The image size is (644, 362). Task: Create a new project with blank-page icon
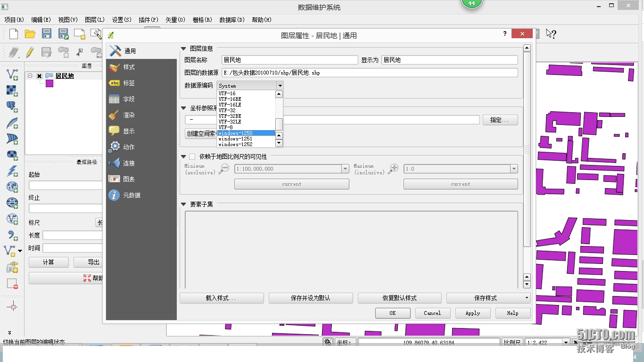point(14,33)
